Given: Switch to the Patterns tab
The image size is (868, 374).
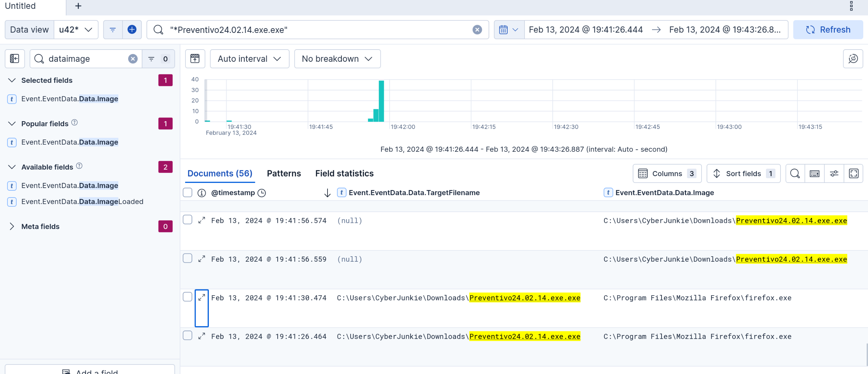Looking at the screenshot, I should click(284, 173).
